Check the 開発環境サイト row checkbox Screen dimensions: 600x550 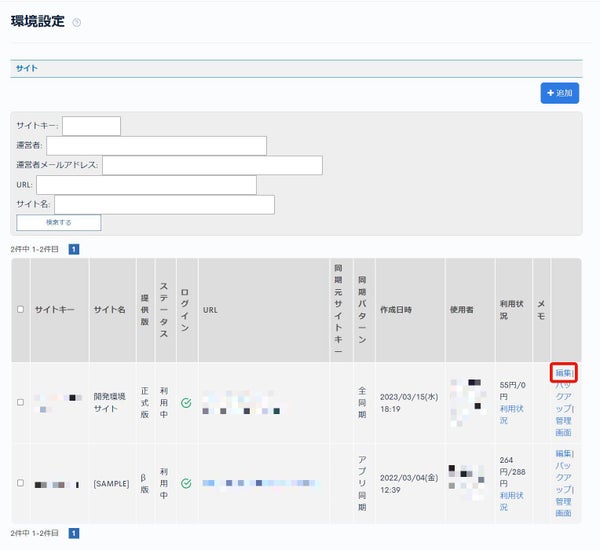21,402
